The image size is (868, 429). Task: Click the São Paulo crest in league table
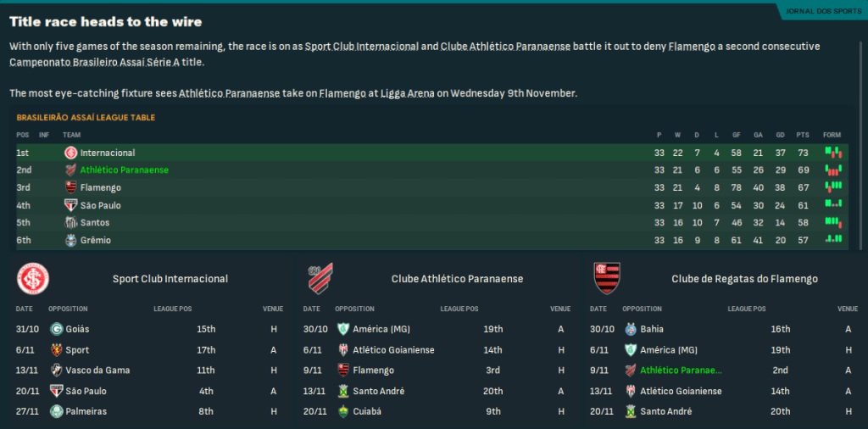click(x=70, y=205)
